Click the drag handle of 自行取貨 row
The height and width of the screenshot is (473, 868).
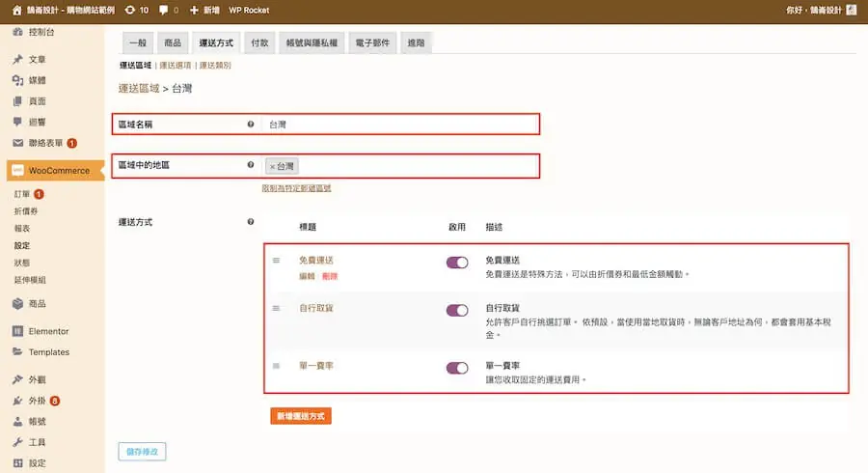coord(276,308)
